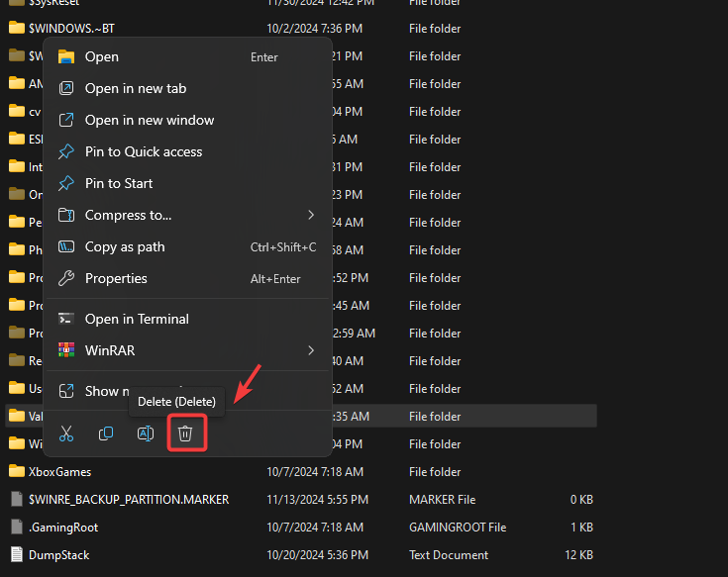Select the $WINRE_BACKUP_PARTITION.MARKER file
Screen dimensions: 728x577
(129, 500)
